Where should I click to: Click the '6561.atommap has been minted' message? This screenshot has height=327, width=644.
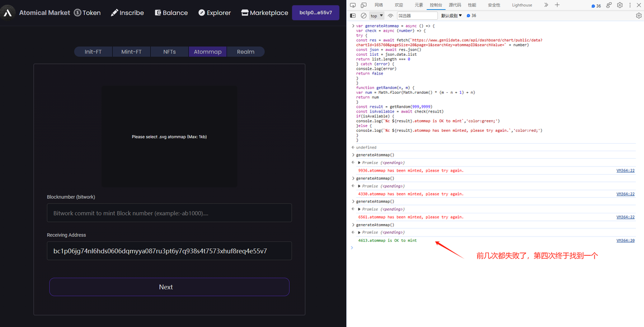click(x=411, y=217)
